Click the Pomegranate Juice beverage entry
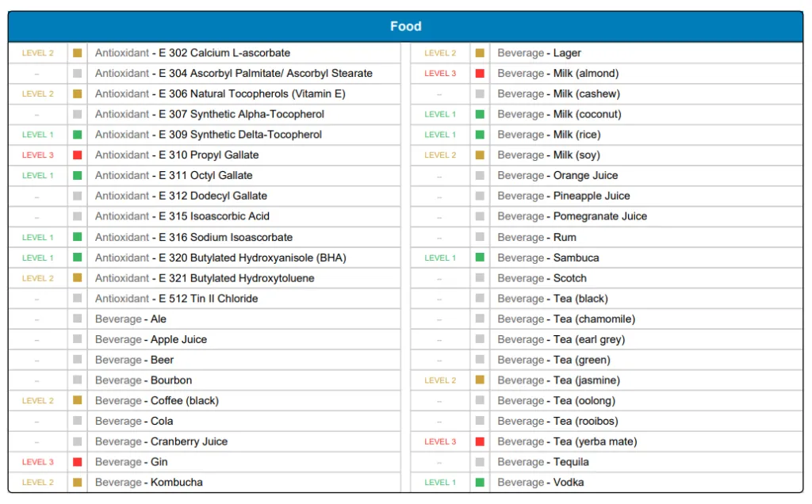Image resolution: width=812 pixels, height=504 pixels. point(572,216)
